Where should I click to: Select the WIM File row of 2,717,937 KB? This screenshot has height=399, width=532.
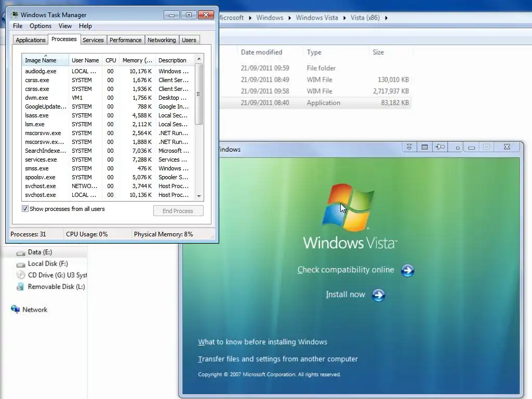click(x=315, y=91)
